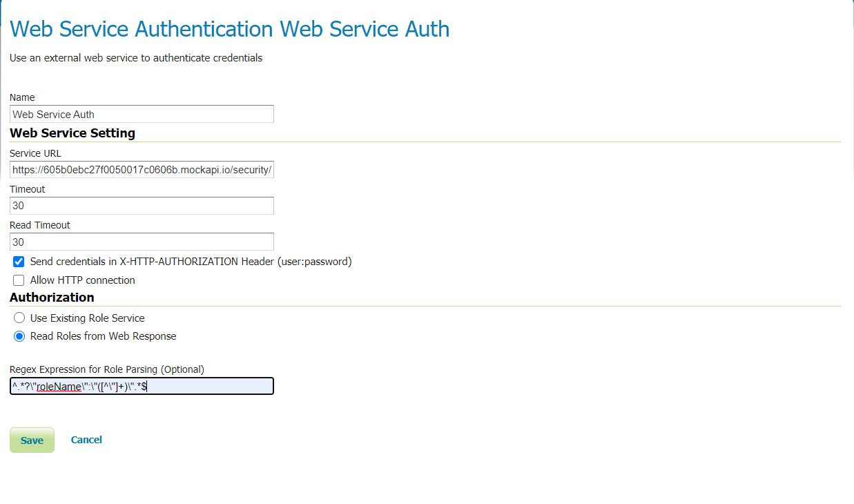
Task: Uncheck Send credentials in X-HTTP-AUTHORIZATION Header checkbox
Action: point(19,262)
